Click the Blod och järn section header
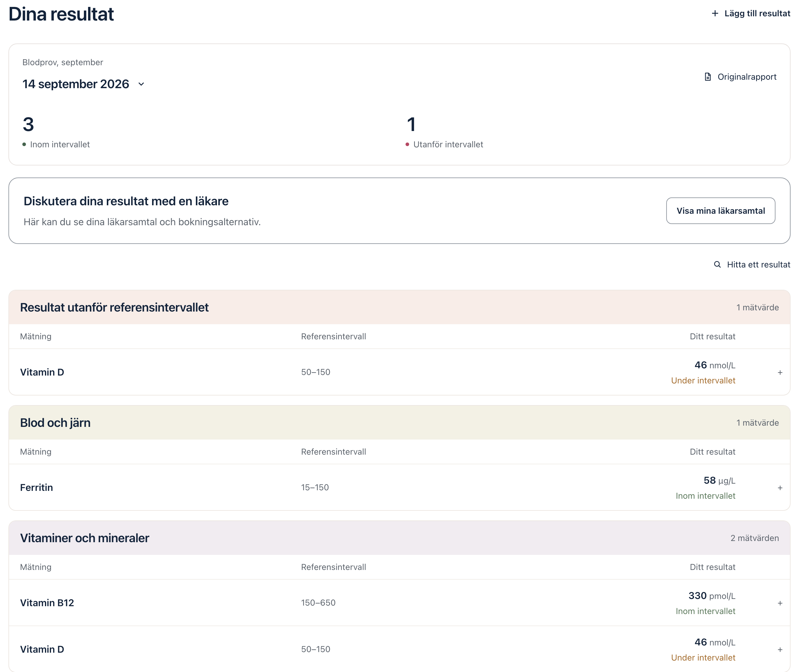799x672 pixels. pos(399,423)
